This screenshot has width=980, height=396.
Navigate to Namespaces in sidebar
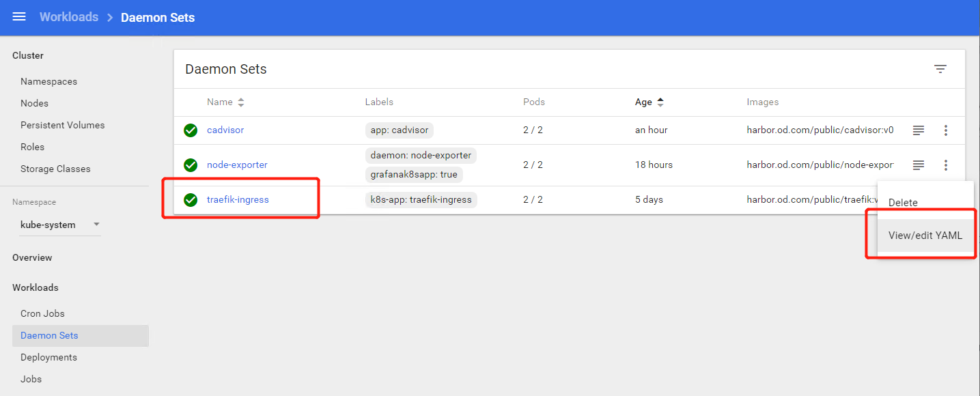[48, 81]
